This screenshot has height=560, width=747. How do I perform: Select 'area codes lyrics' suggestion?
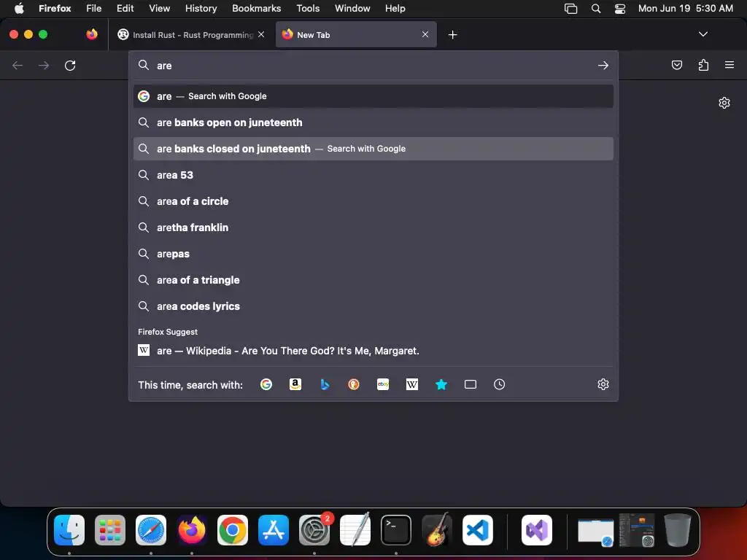pos(373,306)
